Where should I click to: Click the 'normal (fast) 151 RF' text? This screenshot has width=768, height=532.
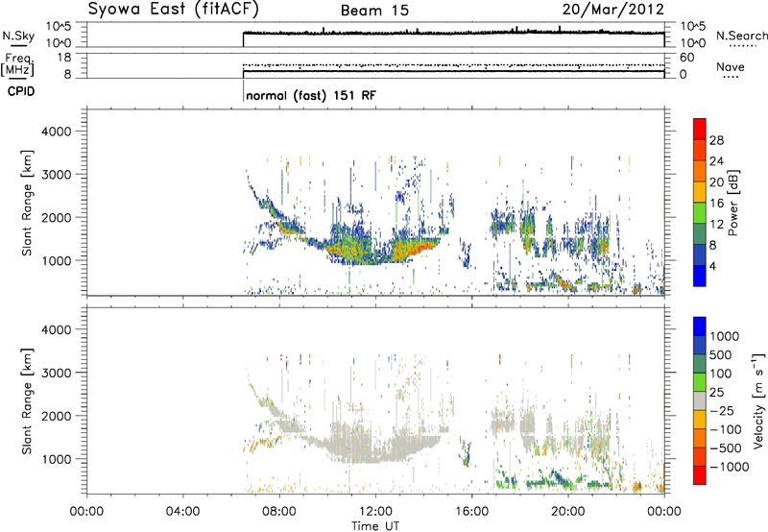point(311,95)
